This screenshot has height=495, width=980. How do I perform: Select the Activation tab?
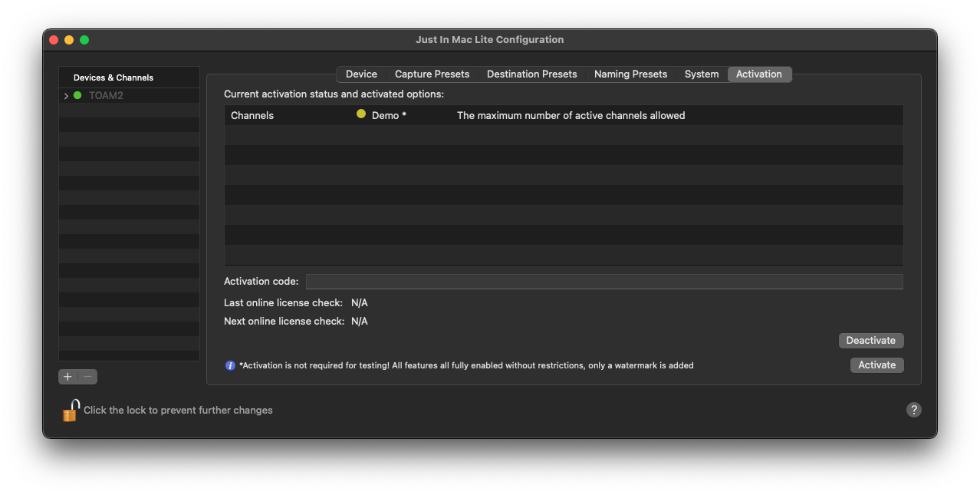click(759, 74)
